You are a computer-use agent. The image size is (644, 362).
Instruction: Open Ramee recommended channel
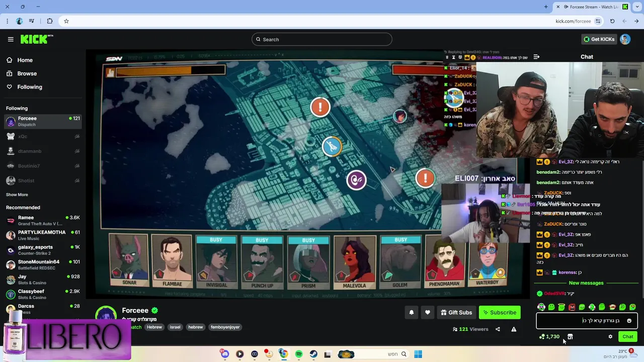[x=43, y=220]
